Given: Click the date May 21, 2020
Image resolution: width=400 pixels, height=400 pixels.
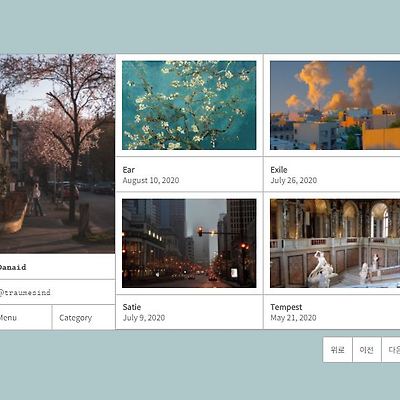Looking at the screenshot, I should [293, 318].
